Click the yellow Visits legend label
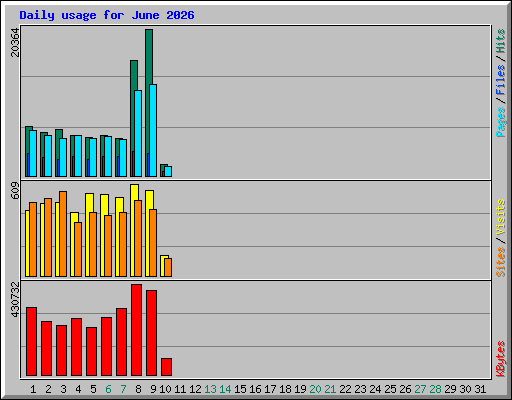The width and height of the screenshot is (512, 400). point(501,217)
